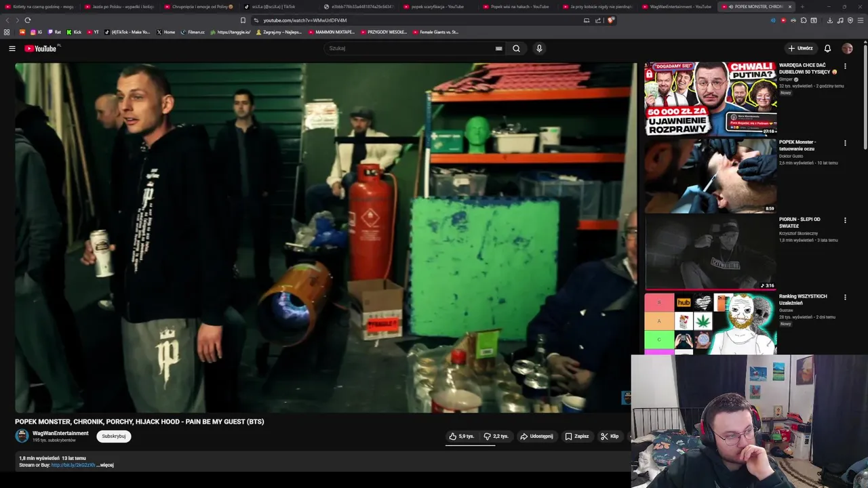Open options menu for Ranking WSZYSTKICH video
Image resolution: width=868 pixels, height=488 pixels.
845,298
